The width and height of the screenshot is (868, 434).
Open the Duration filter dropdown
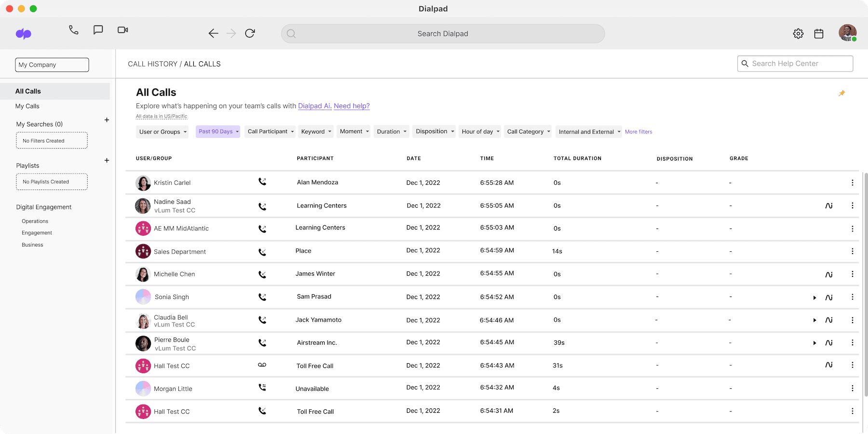391,131
